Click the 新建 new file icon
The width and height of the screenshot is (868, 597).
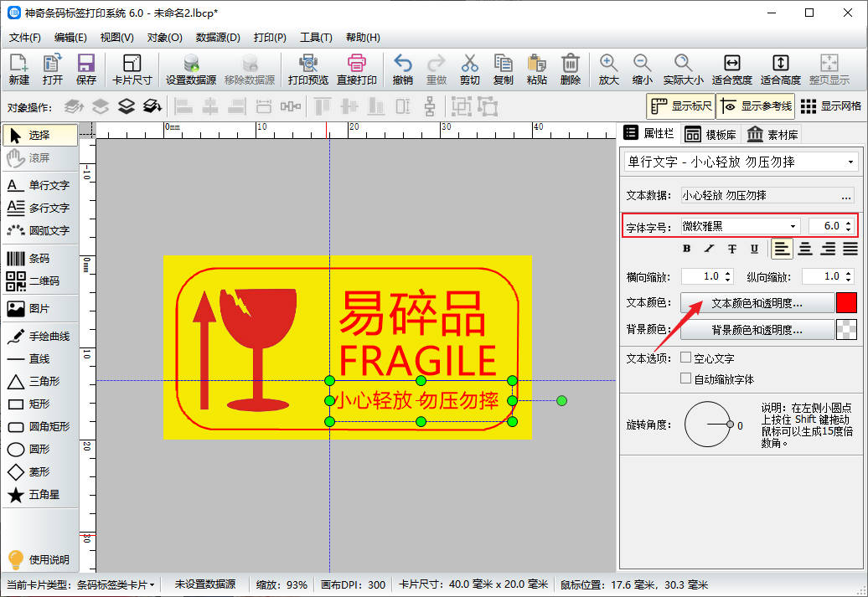click(18, 69)
